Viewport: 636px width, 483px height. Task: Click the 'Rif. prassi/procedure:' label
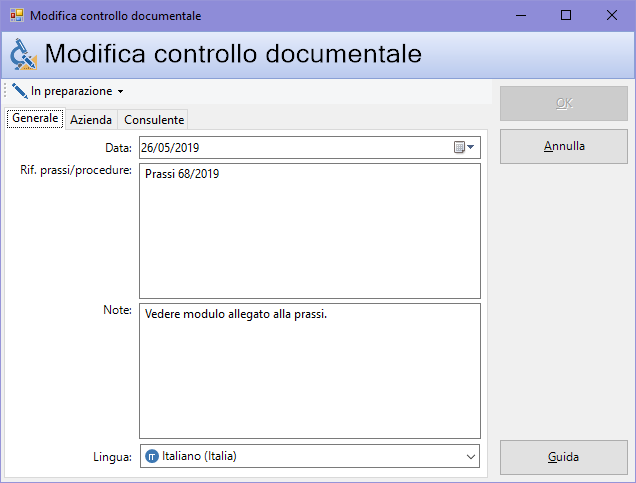coord(76,170)
